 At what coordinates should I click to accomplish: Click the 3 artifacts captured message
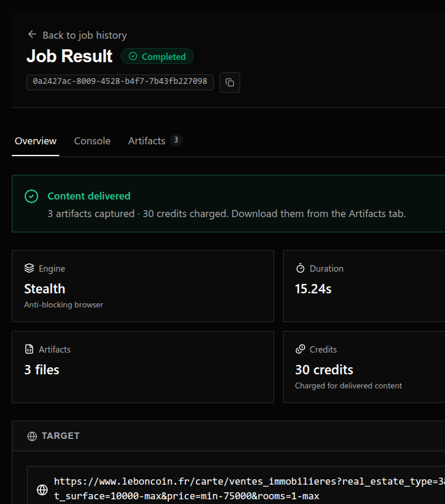[227, 214]
